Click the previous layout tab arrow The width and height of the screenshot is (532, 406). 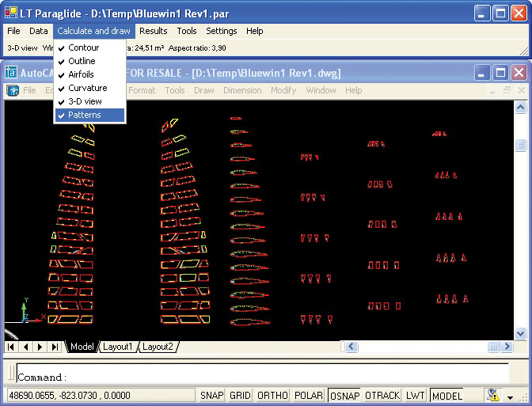point(26,347)
